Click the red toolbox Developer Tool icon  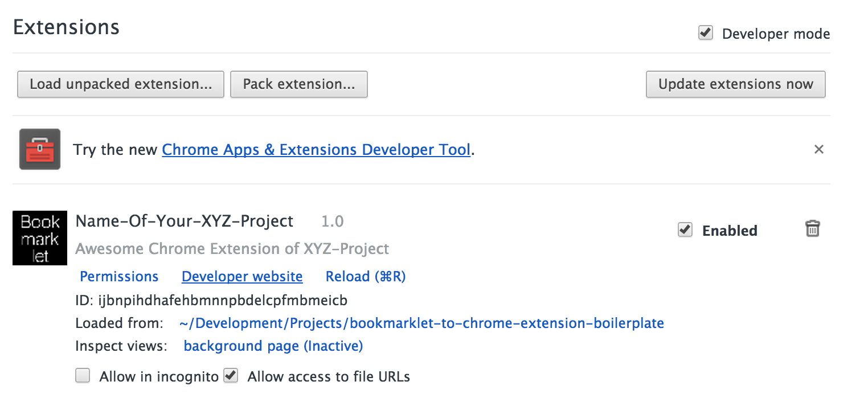click(40, 149)
